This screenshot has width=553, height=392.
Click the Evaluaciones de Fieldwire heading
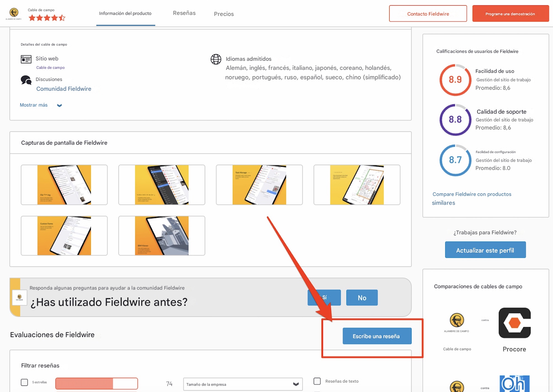(x=52, y=335)
